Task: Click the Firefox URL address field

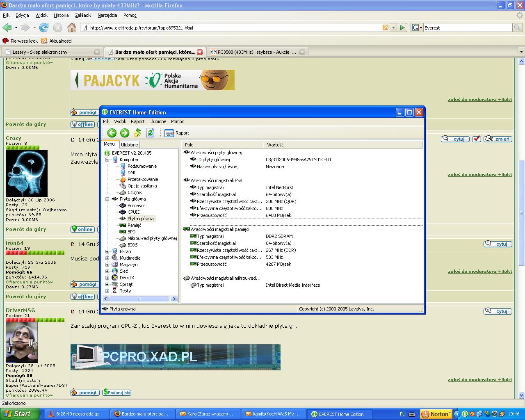Action: 234,28
